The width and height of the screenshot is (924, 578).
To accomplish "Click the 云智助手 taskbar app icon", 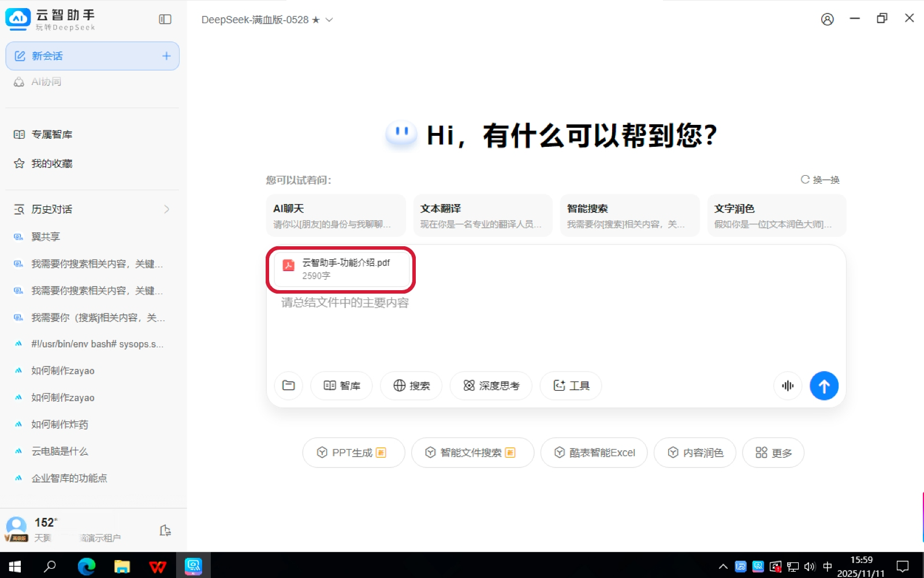I will [193, 566].
